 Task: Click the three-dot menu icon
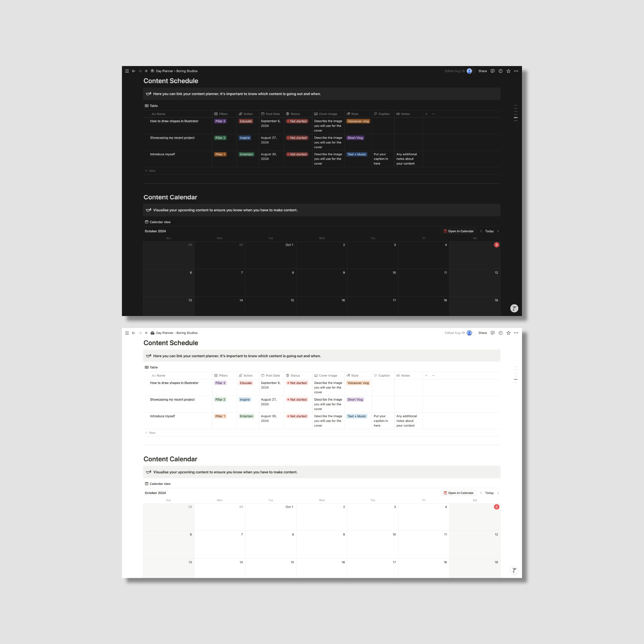click(515, 71)
